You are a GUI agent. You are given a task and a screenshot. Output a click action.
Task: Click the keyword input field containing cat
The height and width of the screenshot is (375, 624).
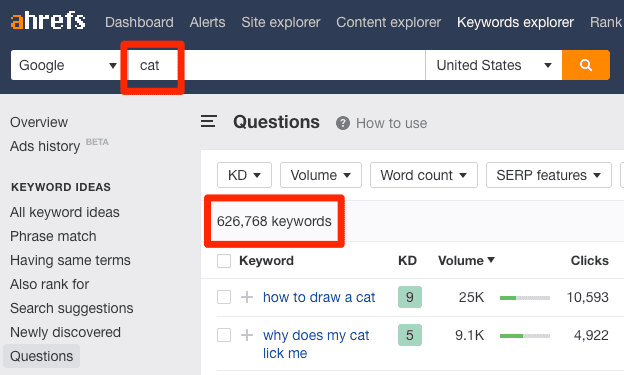[x=277, y=65]
